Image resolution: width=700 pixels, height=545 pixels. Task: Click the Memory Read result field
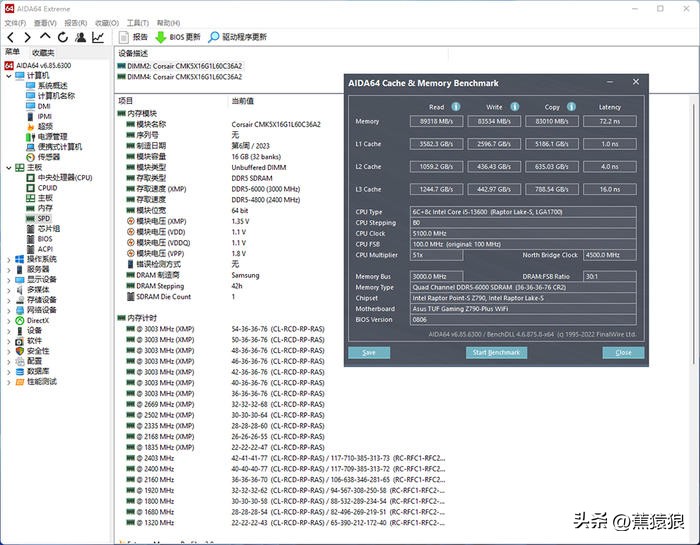pyautogui.click(x=436, y=121)
